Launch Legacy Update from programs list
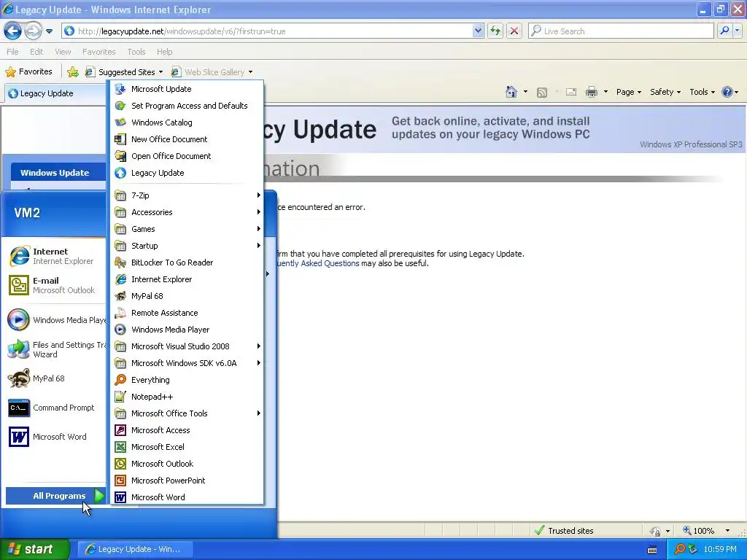Screen dimensions: 747x560 point(187,173)
